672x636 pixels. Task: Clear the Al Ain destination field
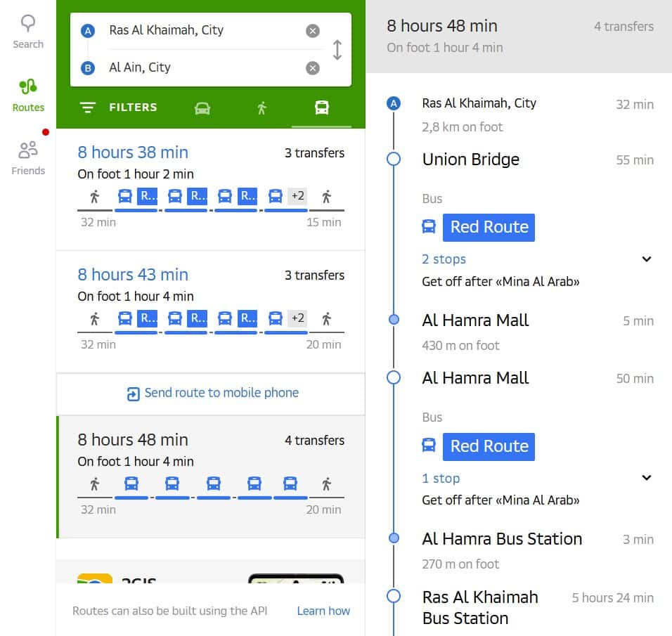click(x=312, y=68)
